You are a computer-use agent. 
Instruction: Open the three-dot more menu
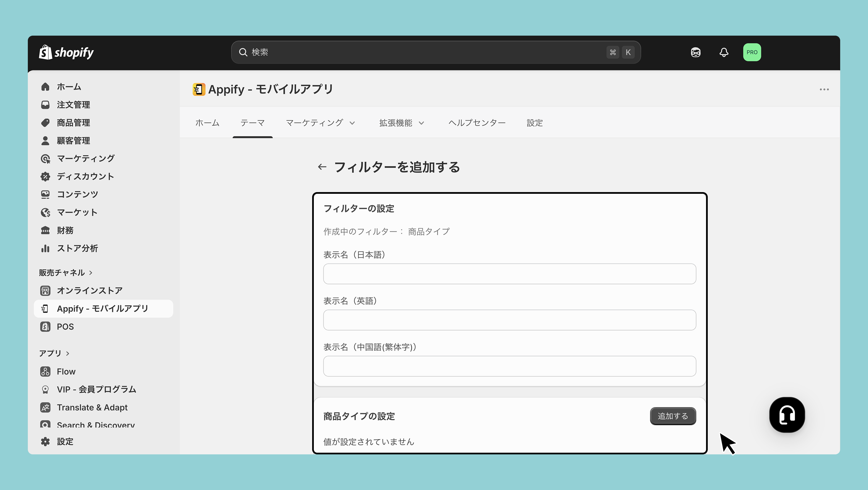(x=824, y=89)
